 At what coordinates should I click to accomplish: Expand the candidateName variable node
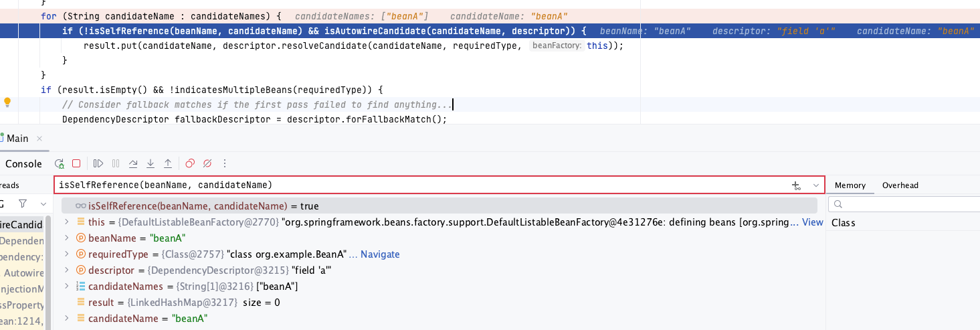coord(66,318)
